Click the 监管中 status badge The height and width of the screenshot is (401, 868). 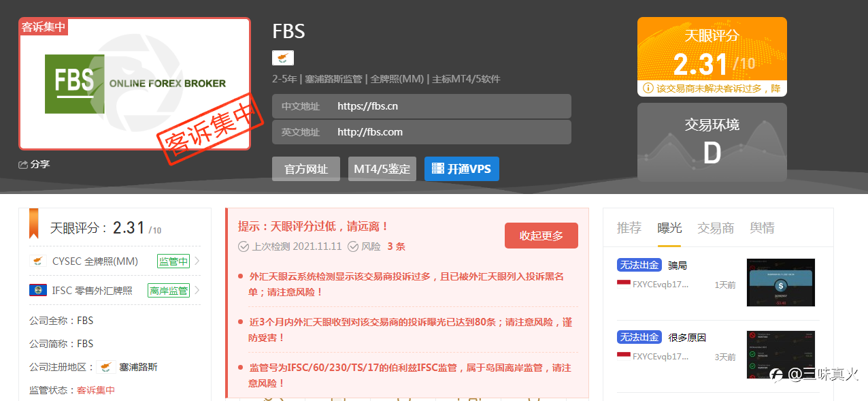[x=173, y=261]
